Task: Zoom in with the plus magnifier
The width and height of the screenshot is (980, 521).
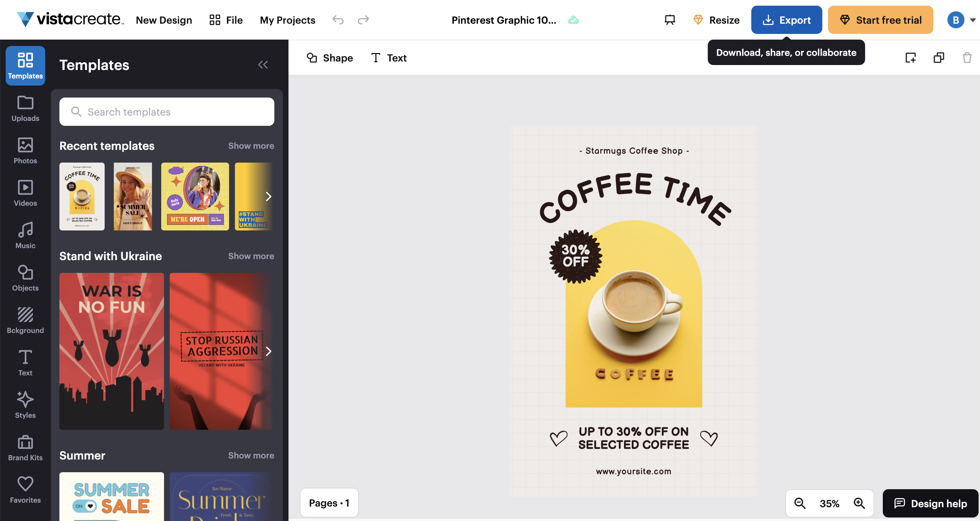Action: [x=859, y=503]
